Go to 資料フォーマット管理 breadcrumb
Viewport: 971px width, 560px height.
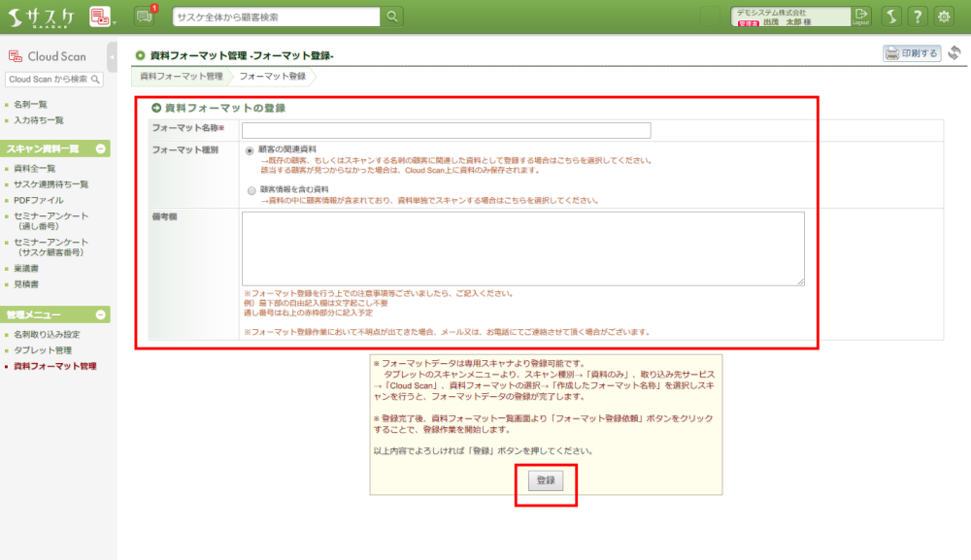(x=182, y=76)
